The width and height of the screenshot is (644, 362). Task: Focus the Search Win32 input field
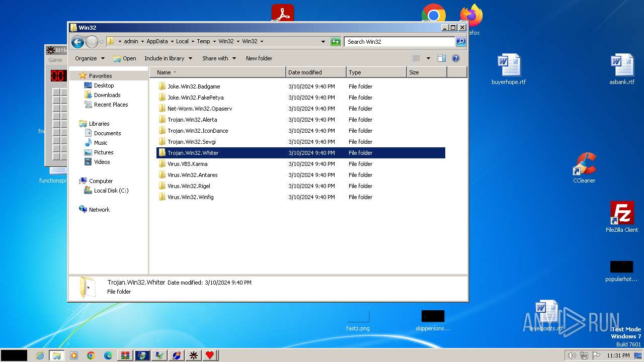point(400,42)
